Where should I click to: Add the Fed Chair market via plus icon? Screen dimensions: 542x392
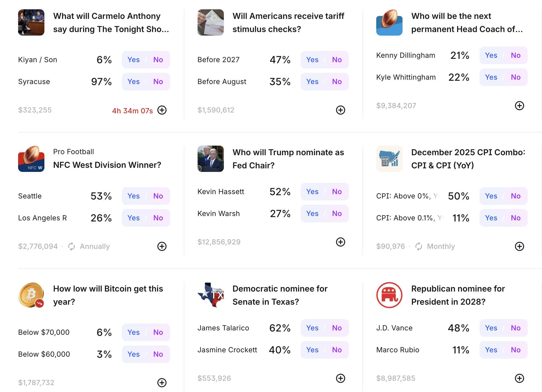341,242
